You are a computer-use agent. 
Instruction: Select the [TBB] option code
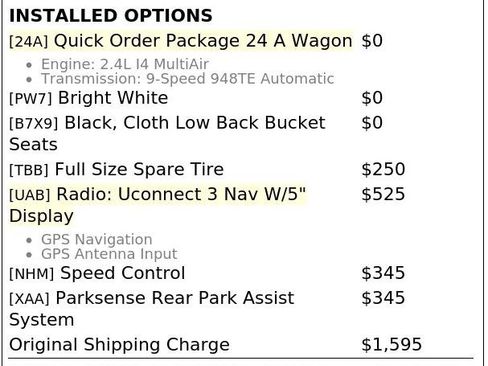pyautogui.click(x=29, y=170)
